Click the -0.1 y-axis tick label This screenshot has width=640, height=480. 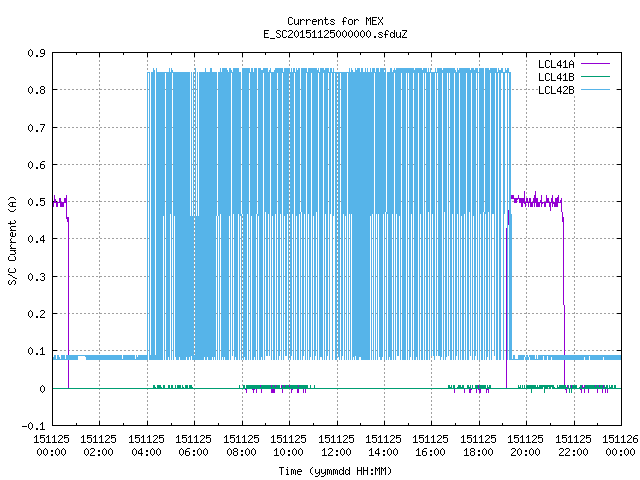[33, 426]
